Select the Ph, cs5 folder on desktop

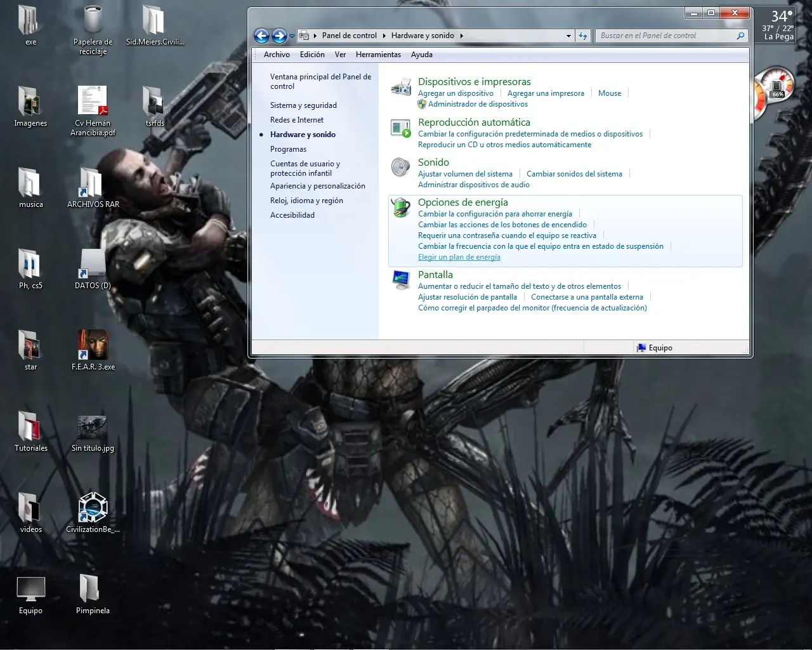30,269
